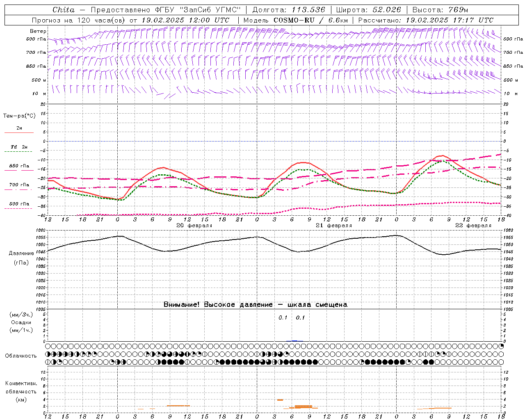
Task: Click the black pressure curve line
Action: pyautogui.click(x=274, y=244)
